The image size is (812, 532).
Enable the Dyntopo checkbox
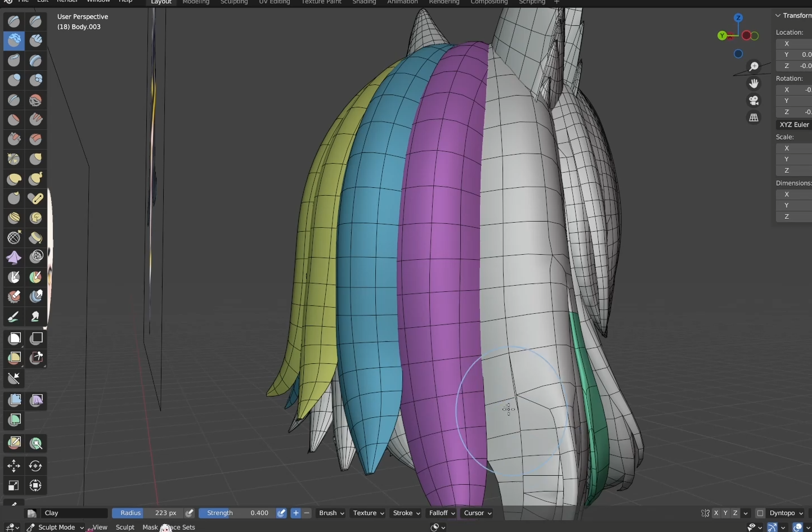760,513
